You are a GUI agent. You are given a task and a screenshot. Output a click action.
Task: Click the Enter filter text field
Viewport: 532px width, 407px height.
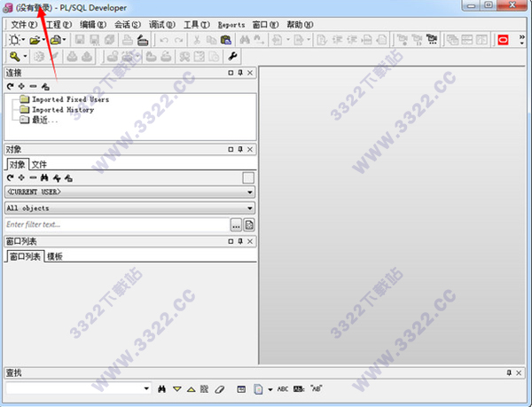(x=117, y=224)
